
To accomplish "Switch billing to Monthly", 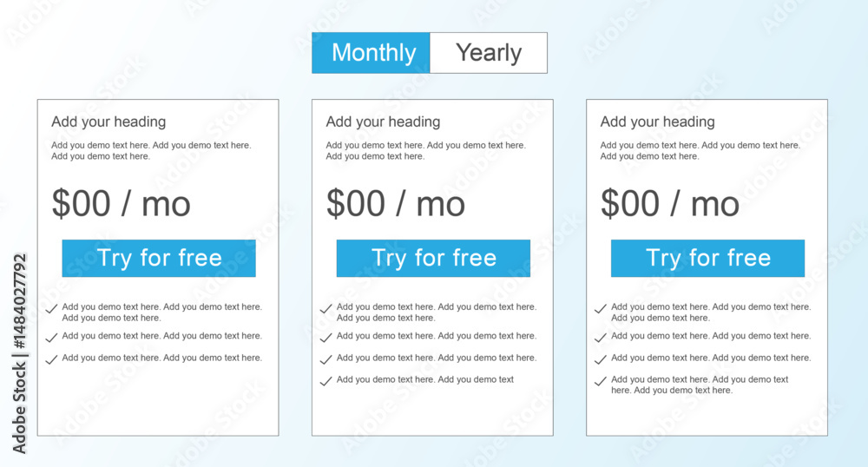I will 371,53.
